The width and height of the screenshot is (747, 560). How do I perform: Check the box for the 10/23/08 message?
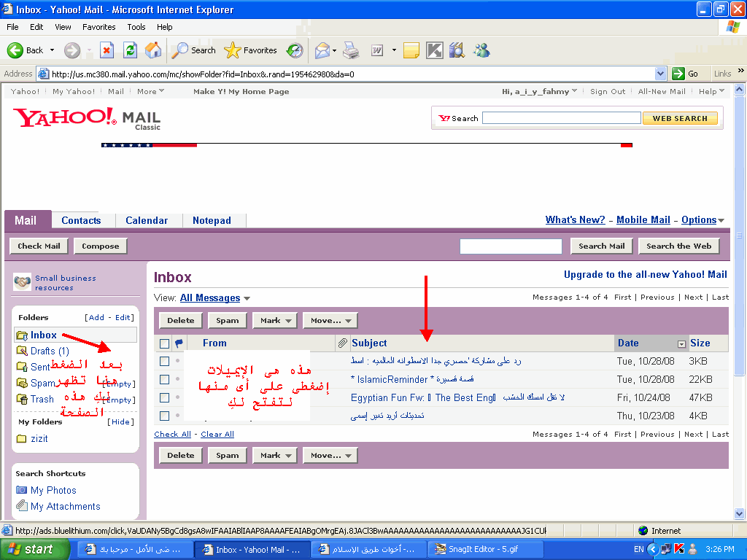click(x=164, y=416)
